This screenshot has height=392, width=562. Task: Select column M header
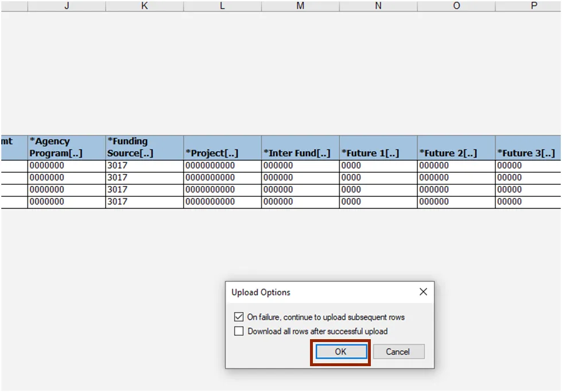[300, 6]
